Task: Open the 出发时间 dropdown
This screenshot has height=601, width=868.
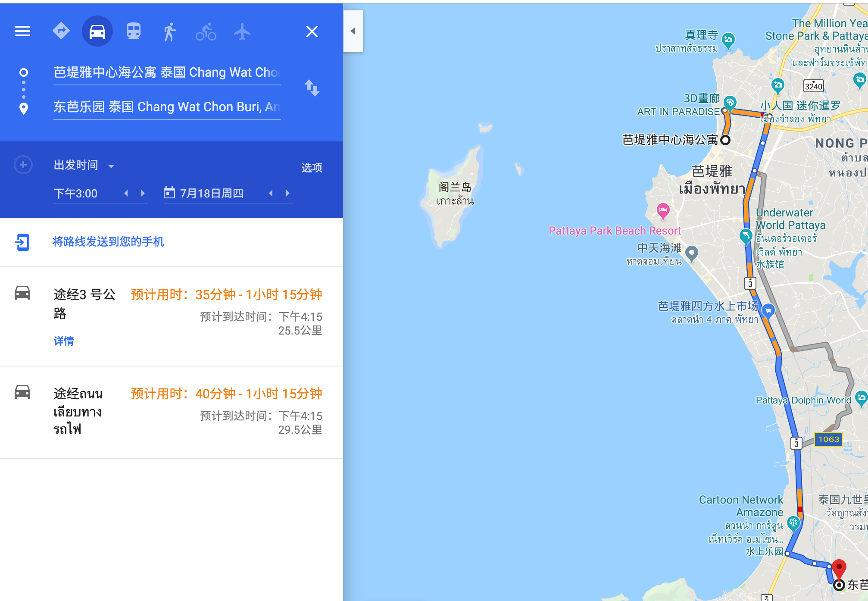Action: pyautogui.click(x=84, y=166)
